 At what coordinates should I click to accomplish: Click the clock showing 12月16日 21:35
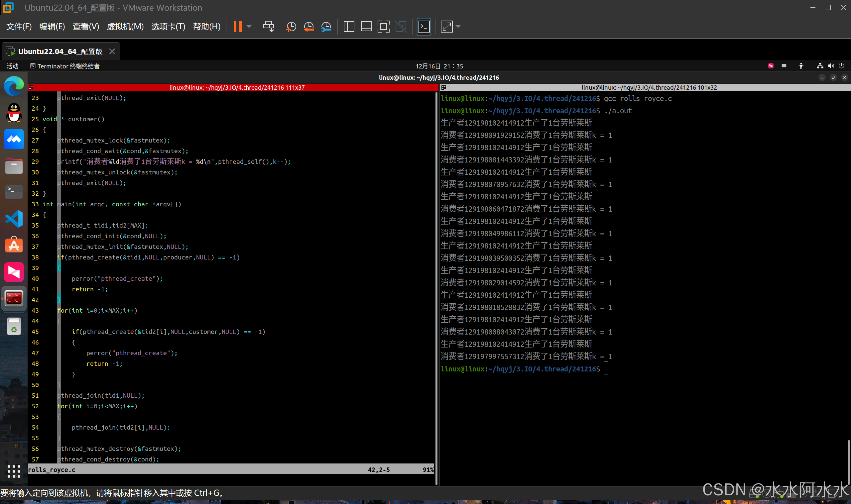coord(439,66)
